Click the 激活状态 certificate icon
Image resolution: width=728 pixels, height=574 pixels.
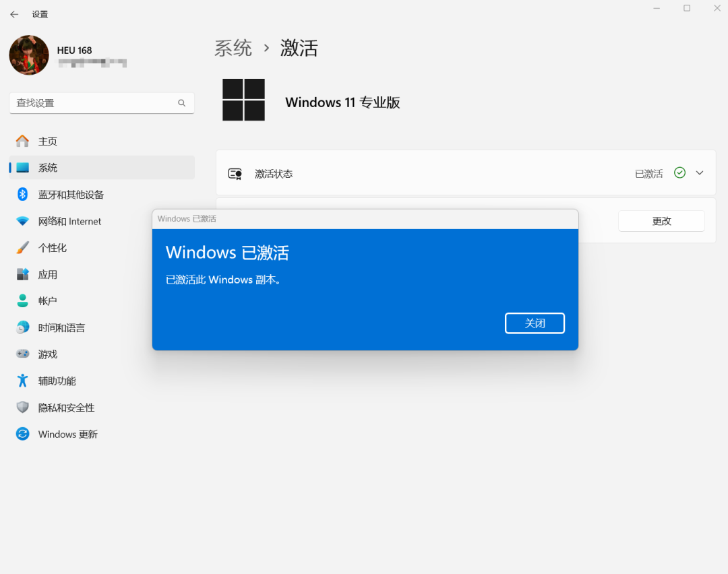pos(235,174)
